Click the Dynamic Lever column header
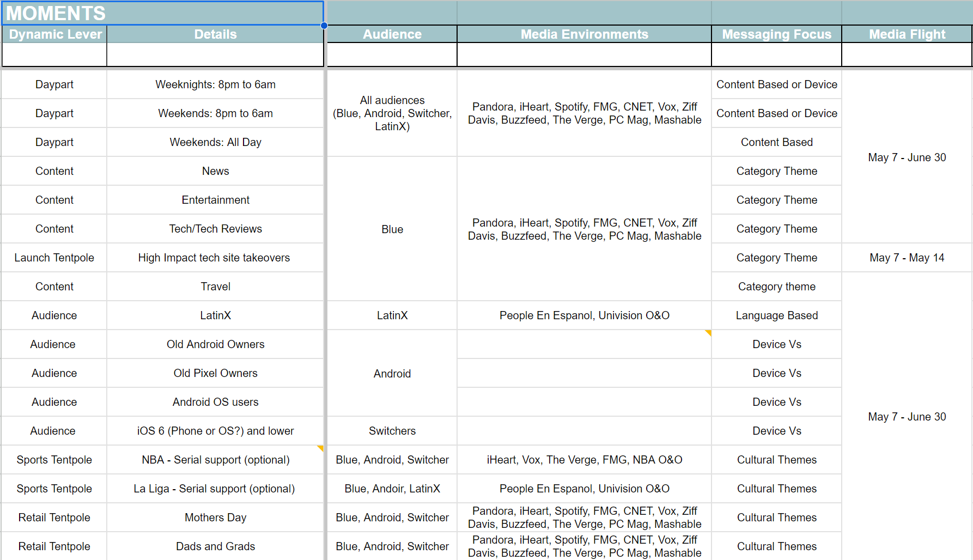The height and width of the screenshot is (560, 973). (54, 34)
